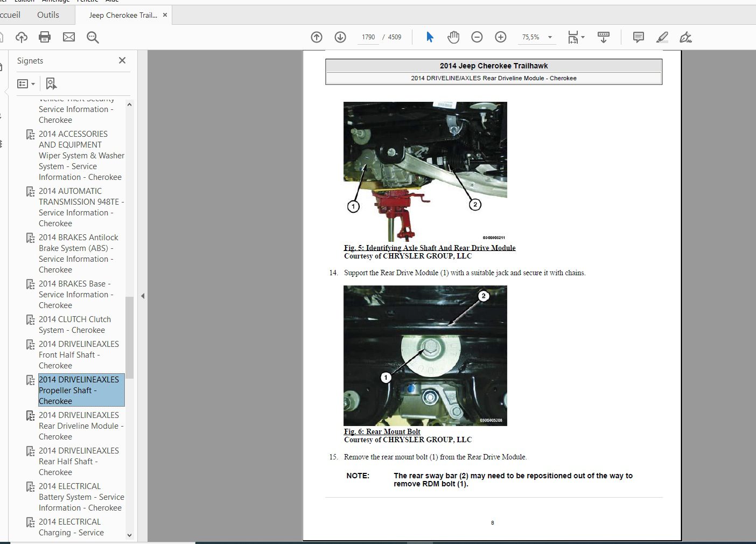Open the sign document tool
This screenshot has height=544, width=756.
(685, 37)
